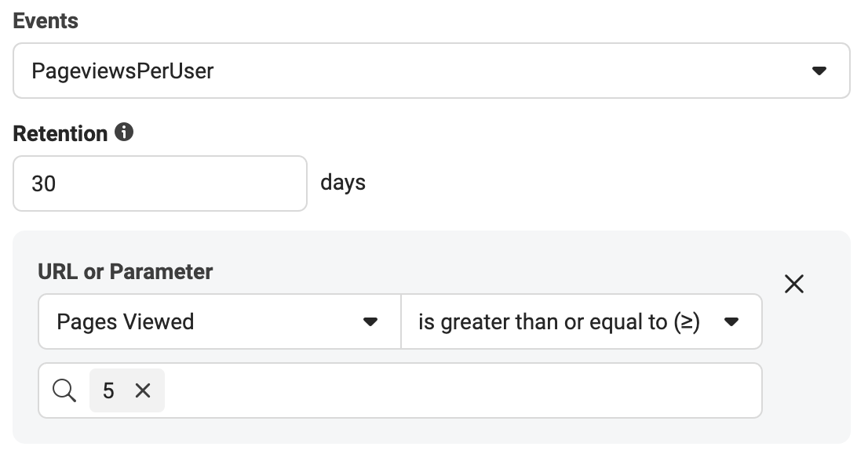
Task: Open the Pages Viewed parameter dropdown
Action: pos(220,322)
